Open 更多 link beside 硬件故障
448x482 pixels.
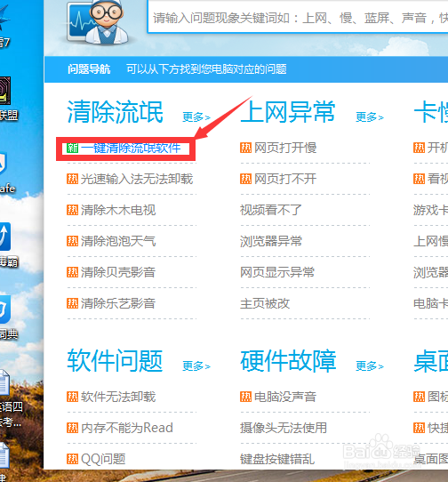(x=370, y=366)
